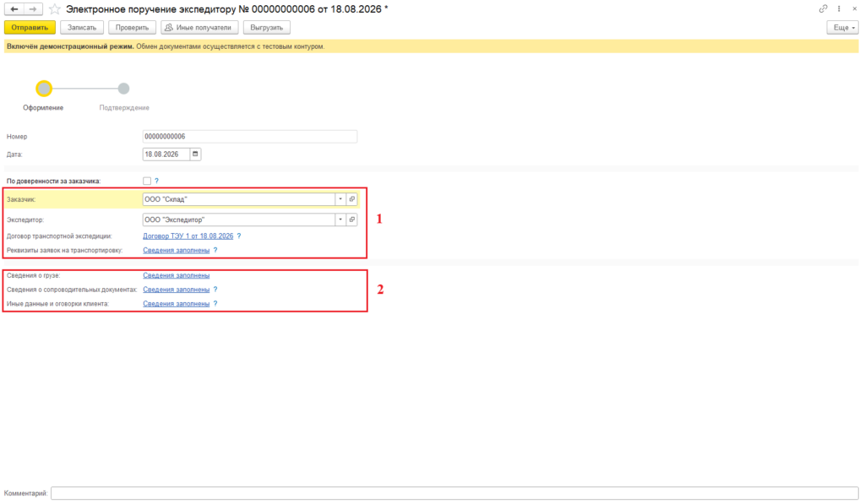Click into the Заказчик field
The height and width of the screenshot is (504, 865).
238,199
